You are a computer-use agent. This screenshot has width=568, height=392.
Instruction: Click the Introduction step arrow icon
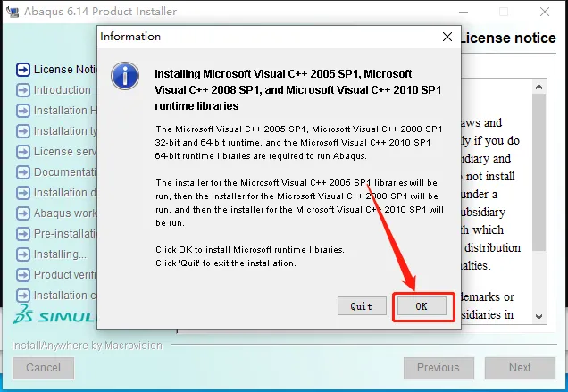[x=23, y=90]
